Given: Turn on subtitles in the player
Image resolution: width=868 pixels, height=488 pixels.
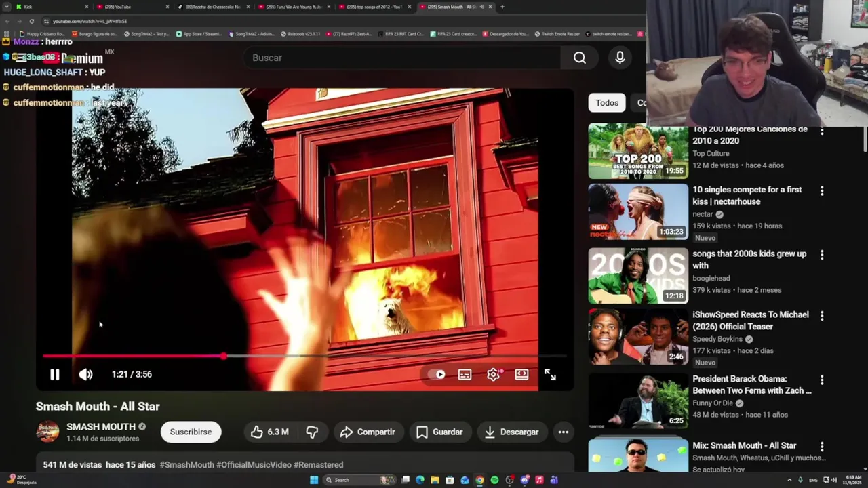Looking at the screenshot, I should [465, 374].
